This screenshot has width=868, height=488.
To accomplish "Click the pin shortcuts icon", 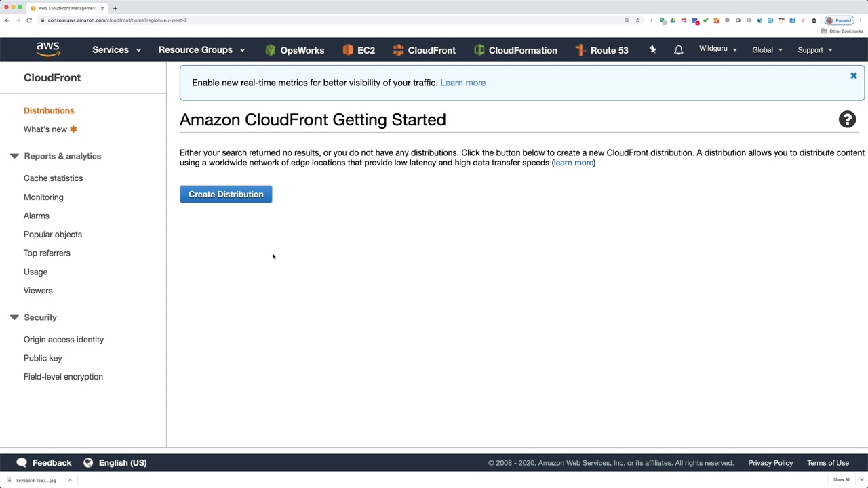I will (x=652, y=50).
